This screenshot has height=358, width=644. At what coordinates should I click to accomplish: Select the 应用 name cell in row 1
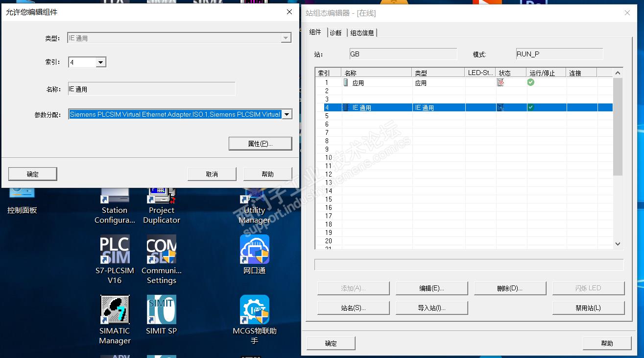click(x=377, y=82)
